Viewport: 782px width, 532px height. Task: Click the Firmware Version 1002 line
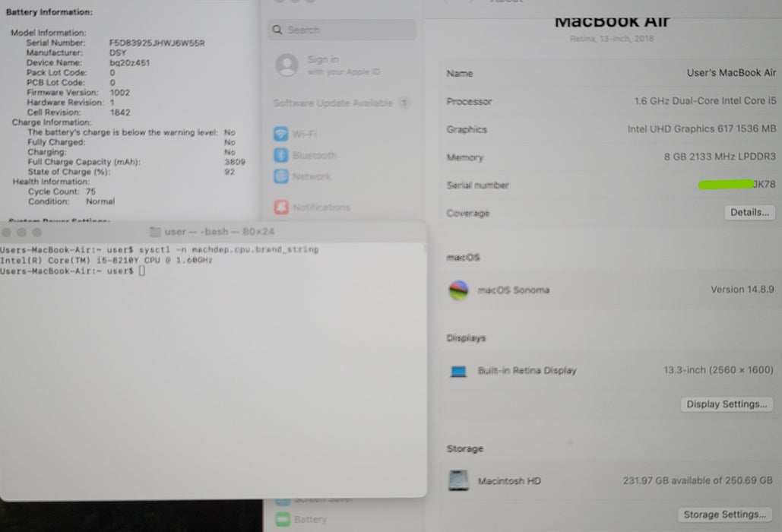78,93
